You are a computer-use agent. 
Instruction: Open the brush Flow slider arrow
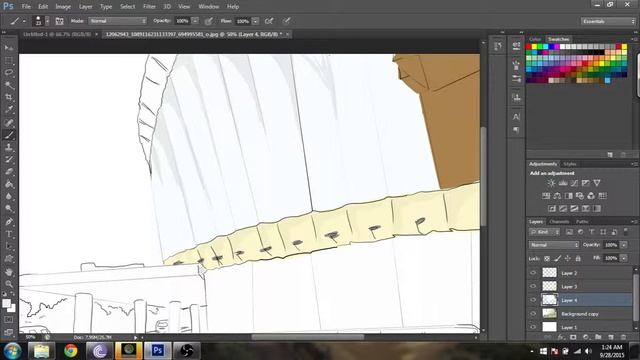click(256, 21)
